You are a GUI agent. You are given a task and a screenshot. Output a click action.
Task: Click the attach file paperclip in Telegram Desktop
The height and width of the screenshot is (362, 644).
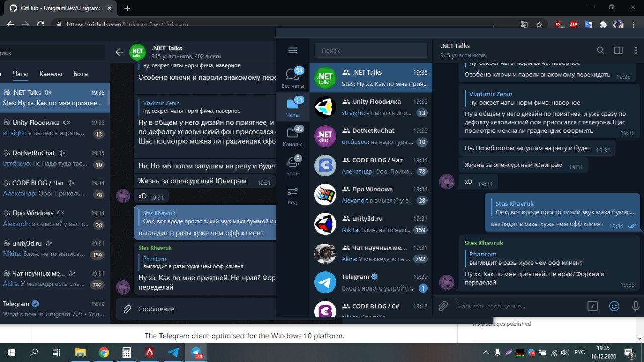[x=443, y=306]
